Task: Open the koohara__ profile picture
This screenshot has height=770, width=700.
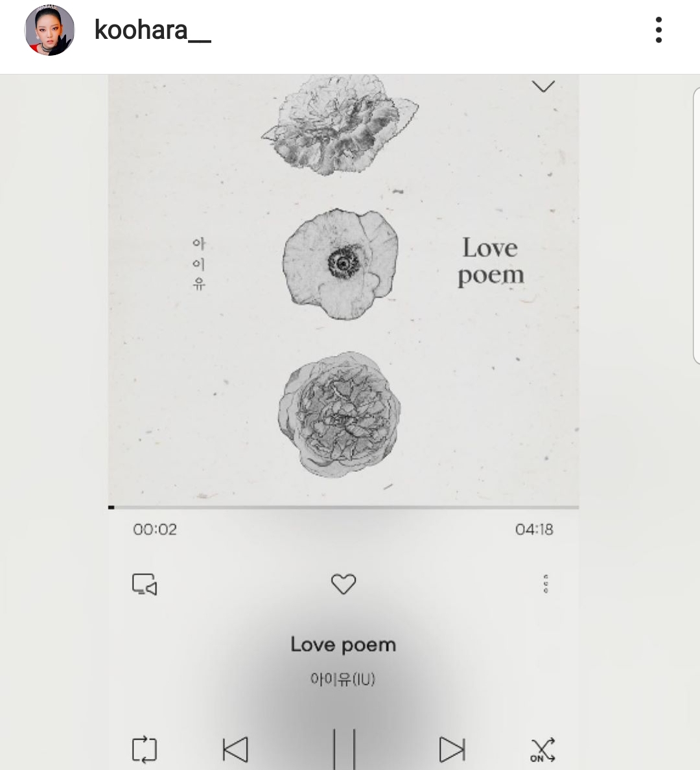Action: (x=50, y=30)
